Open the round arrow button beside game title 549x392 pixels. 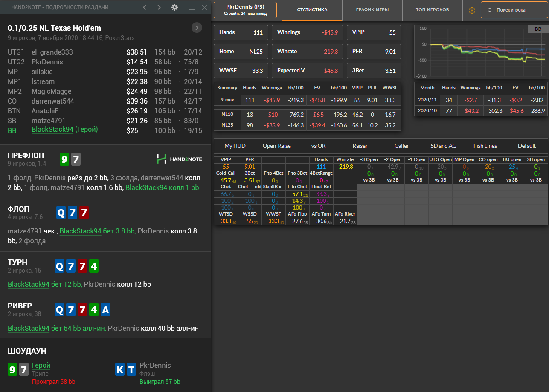click(197, 28)
